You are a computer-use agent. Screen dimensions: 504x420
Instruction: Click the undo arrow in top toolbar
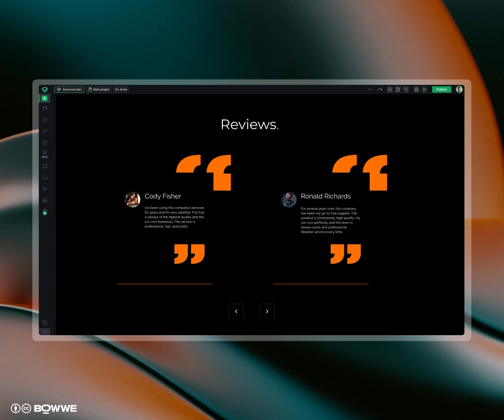tap(370, 89)
